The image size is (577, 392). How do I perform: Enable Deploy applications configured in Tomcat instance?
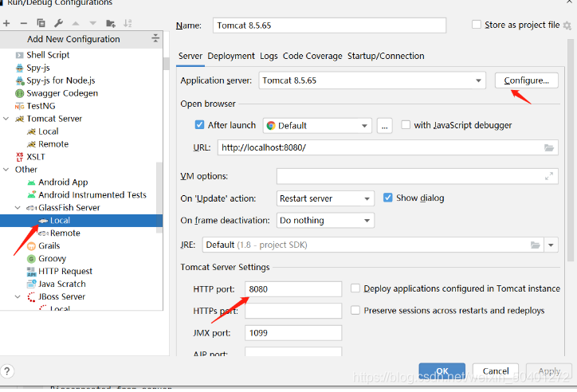pyautogui.click(x=355, y=288)
